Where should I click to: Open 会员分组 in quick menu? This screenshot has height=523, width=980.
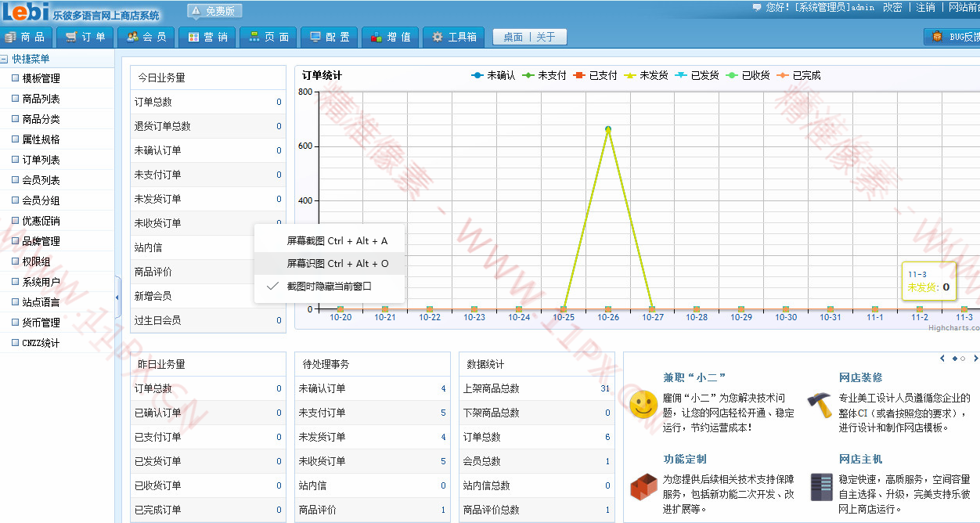click(x=41, y=200)
